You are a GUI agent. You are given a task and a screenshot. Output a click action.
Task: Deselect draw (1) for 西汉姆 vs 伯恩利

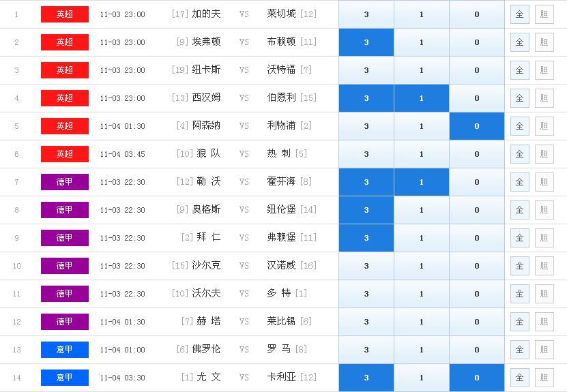point(422,98)
